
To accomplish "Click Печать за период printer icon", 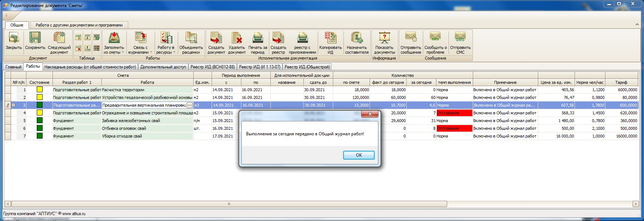I will tap(258, 38).
